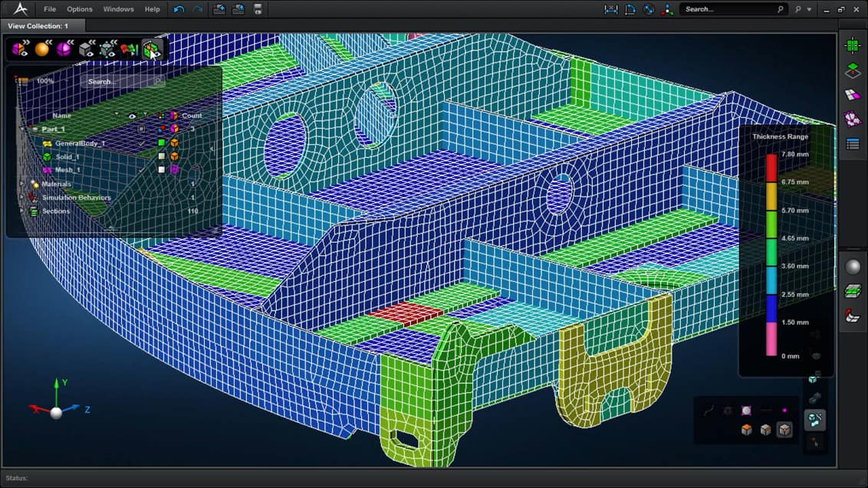Select Solid_1 in the model tree
Screen dimensions: 868x488
click(x=67, y=157)
